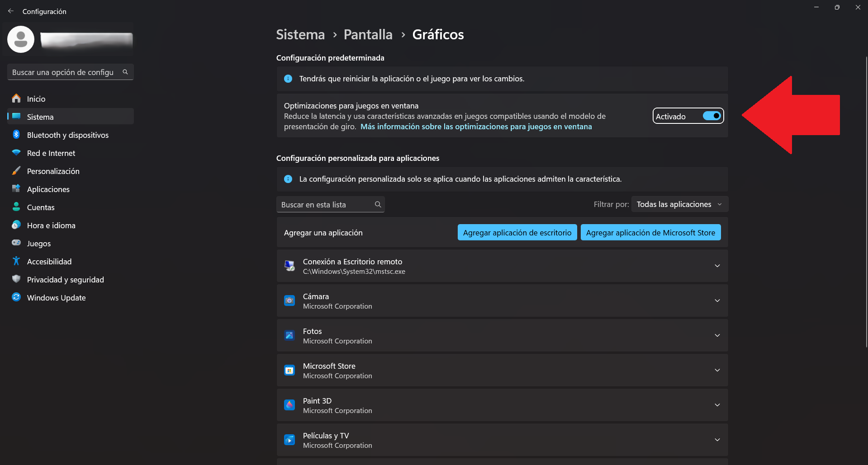Expand the Microsoft Store entry chevron
The height and width of the screenshot is (465, 868).
717,370
